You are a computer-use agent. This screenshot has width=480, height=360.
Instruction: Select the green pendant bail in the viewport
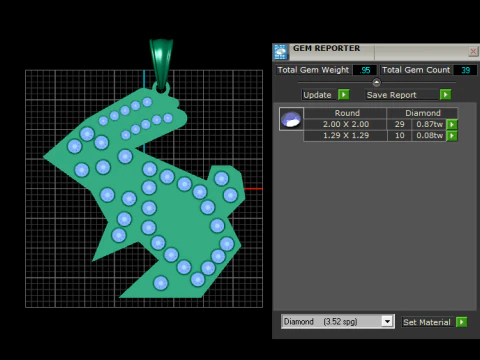point(161,63)
